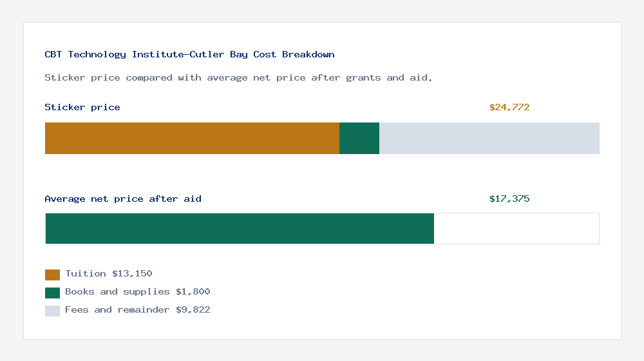This screenshot has height=361, width=644.
Task: Click the Average net price after aid label
Action: [x=123, y=199]
